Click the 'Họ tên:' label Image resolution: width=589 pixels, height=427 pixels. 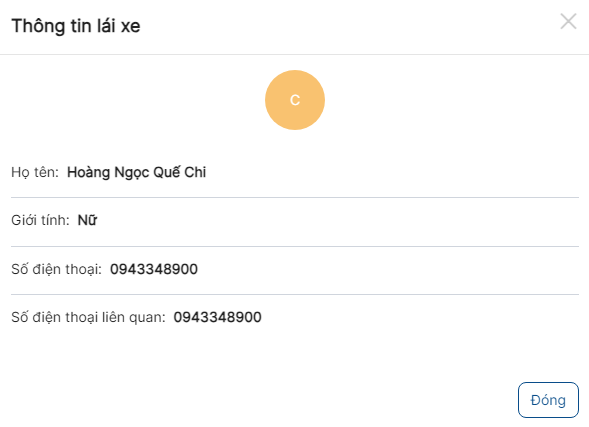point(35,172)
